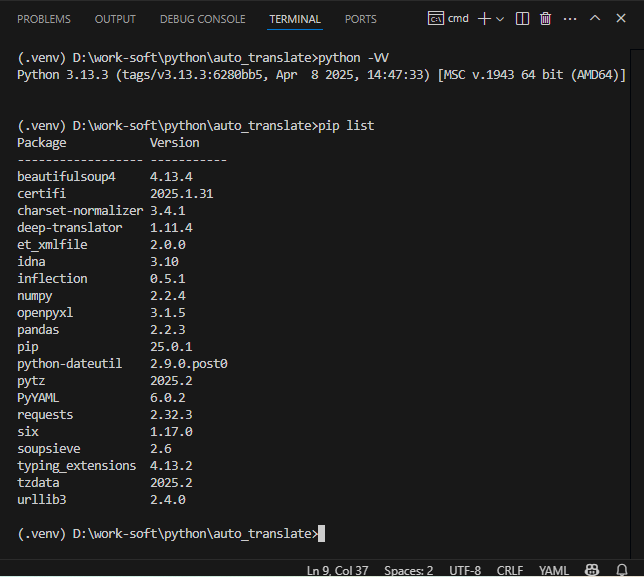Click pytz package name

point(31,381)
